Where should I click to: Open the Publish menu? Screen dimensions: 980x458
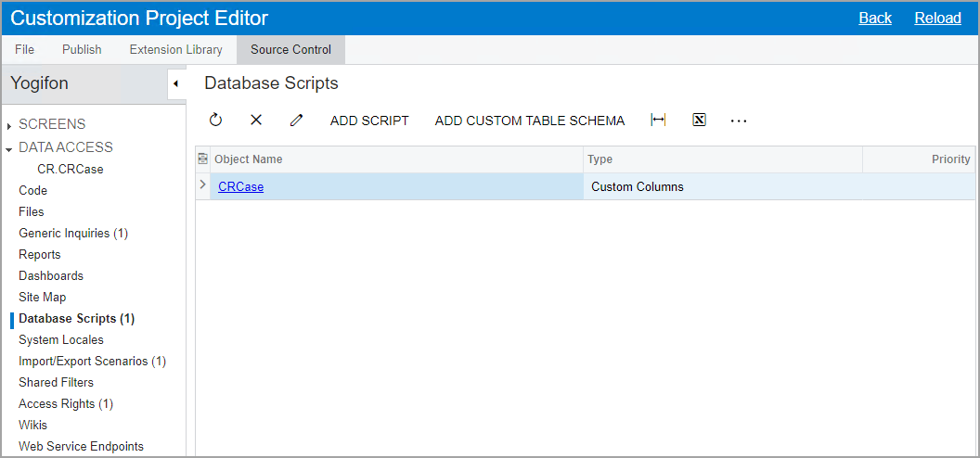pos(82,49)
